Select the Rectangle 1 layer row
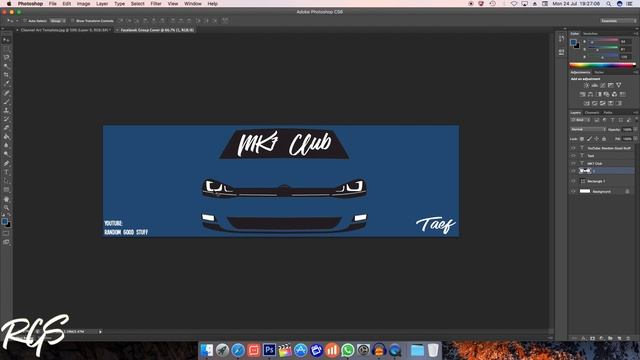Image resolution: width=640 pixels, height=360 pixels. 602,181
